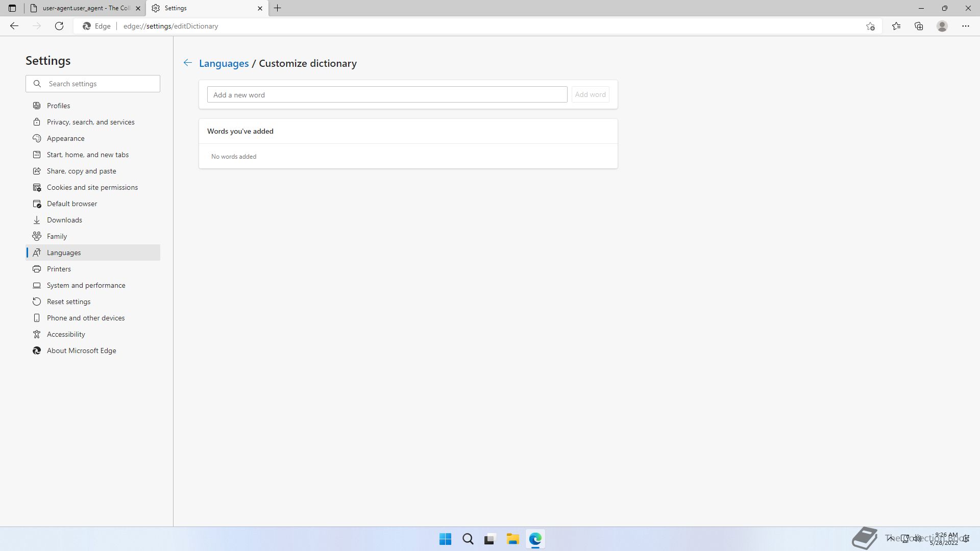Image resolution: width=980 pixels, height=551 pixels.
Task: Go to Privacy, search, and services
Action: pyautogui.click(x=91, y=122)
